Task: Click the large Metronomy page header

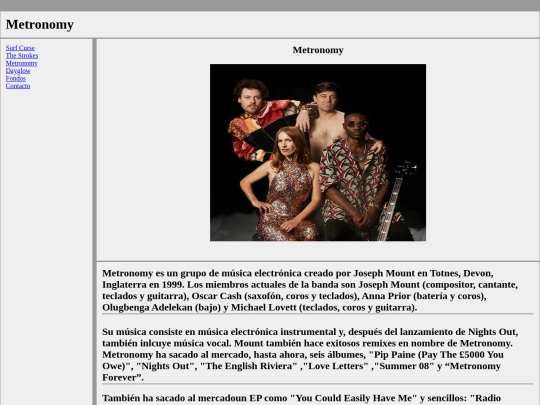Action: click(x=40, y=24)
